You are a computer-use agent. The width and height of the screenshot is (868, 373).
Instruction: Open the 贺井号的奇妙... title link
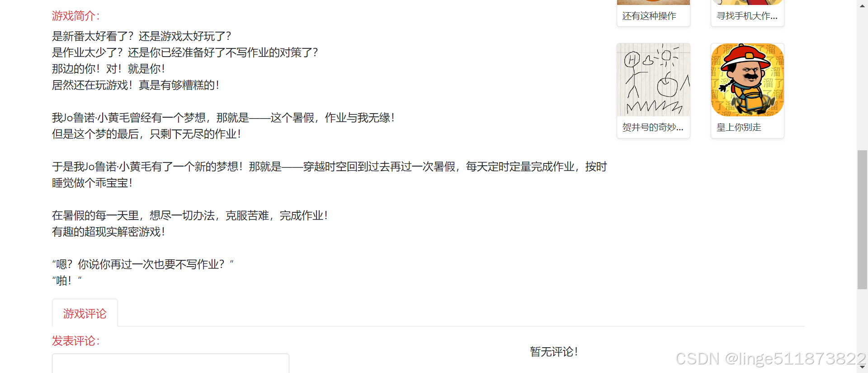pos(653,127)
